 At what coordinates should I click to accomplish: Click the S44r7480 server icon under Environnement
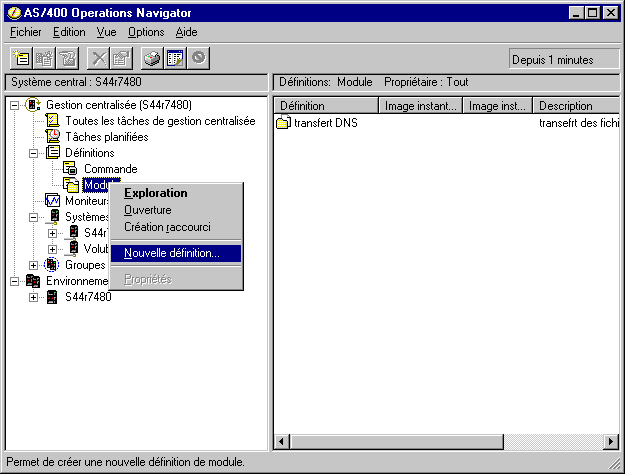(x=52, y=297)
